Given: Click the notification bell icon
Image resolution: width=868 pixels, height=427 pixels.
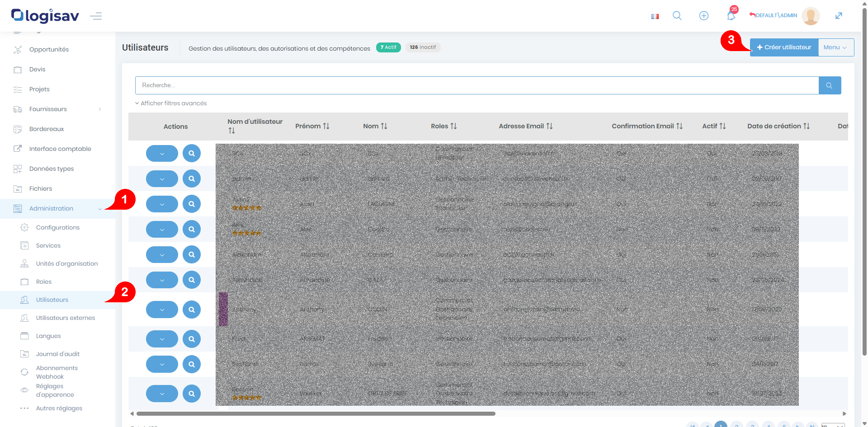Looking at the screenshot, I should 731,16.
